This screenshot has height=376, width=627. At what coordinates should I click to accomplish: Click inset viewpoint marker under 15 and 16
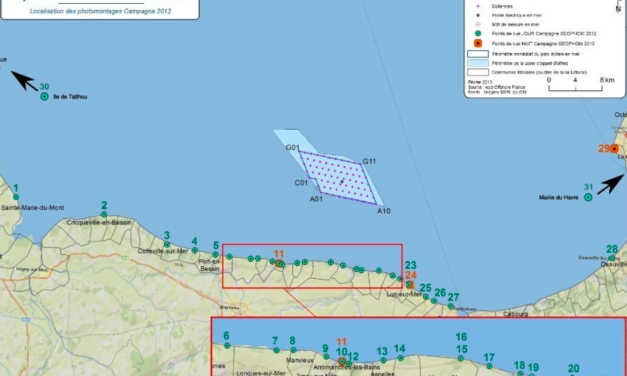pos(461,358)
